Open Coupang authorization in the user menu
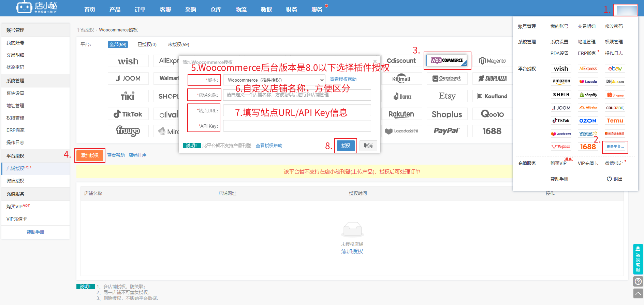The height and width of the screenshot is (305, 644). pos(615,108)
